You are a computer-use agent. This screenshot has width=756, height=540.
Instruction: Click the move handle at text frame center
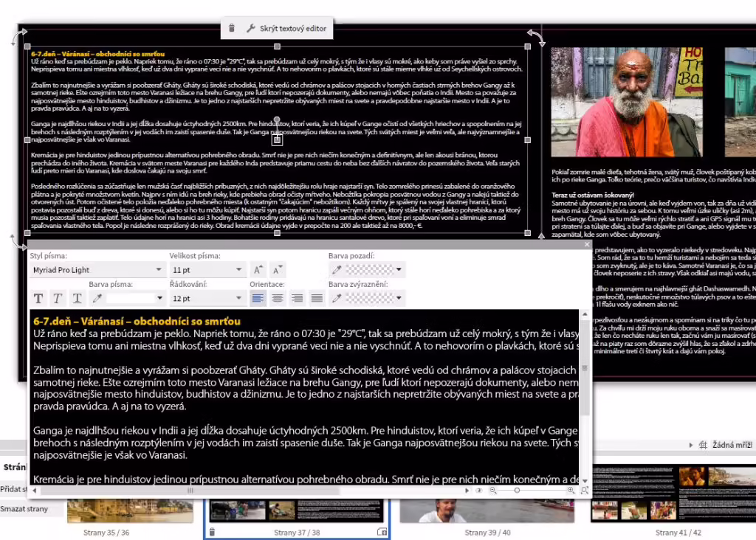pos(277,140)
